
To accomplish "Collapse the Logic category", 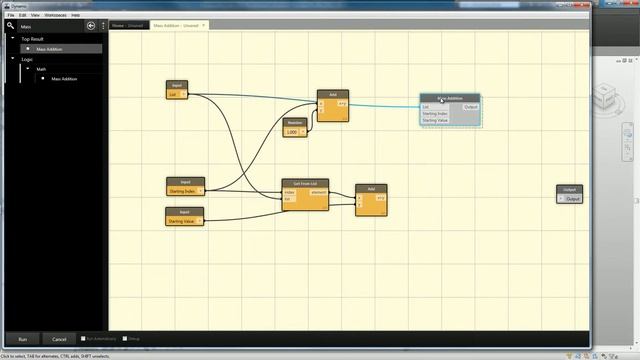I will (x=13, y=59).
